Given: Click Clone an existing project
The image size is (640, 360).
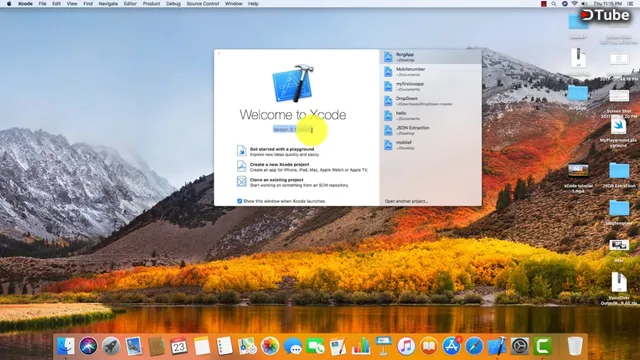Looking at the screenshot, I should (x=276, y=180).
